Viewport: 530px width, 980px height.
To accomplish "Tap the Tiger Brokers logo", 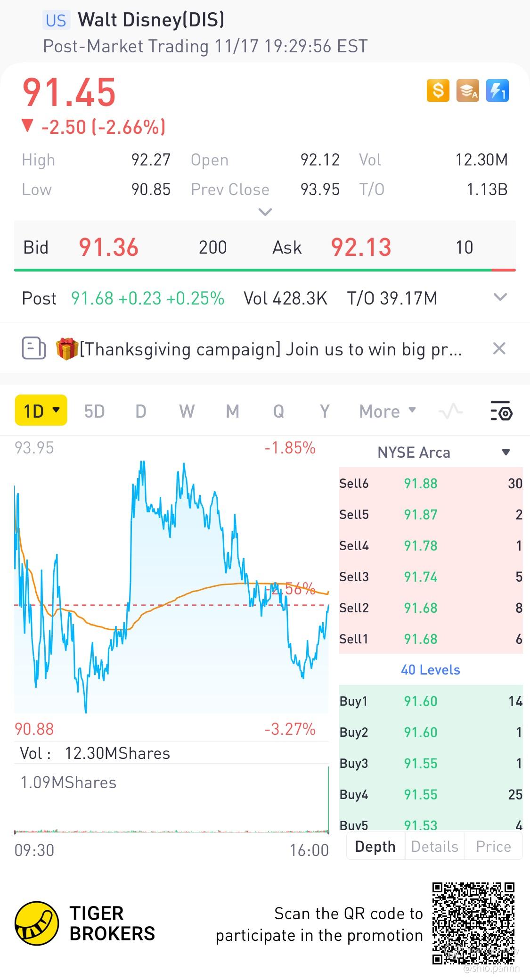I will click(x=85, y=923).
